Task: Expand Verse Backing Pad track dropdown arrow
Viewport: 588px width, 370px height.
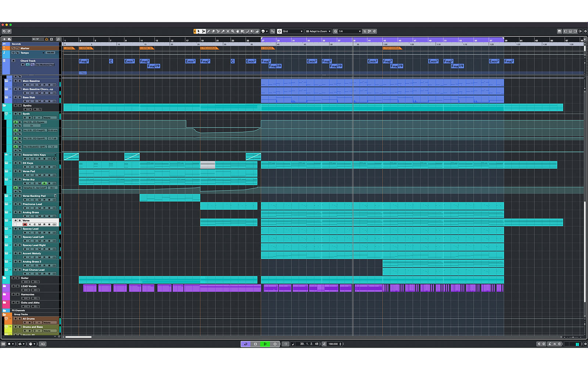Action: pos(55,196)
